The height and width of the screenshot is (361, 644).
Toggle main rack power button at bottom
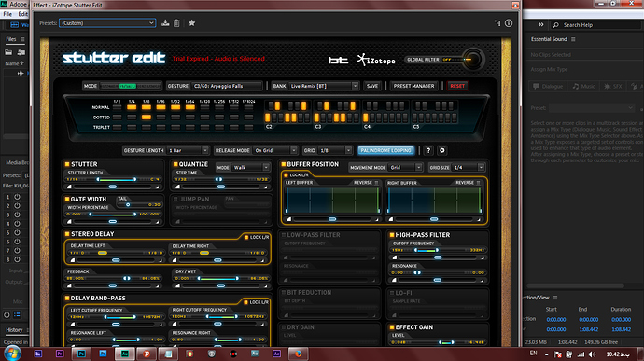tap(7, 315)
